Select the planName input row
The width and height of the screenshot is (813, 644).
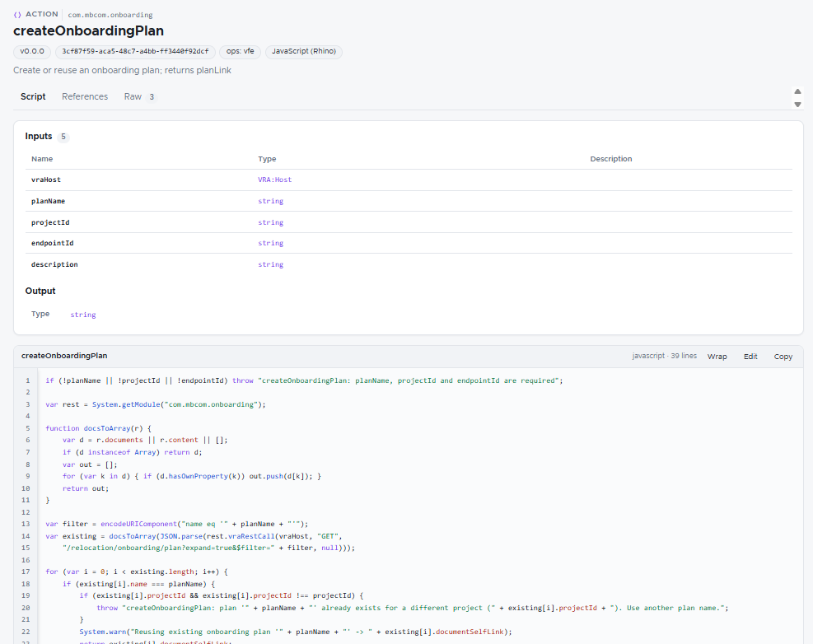pyautogui.click(x=409, y=201)
